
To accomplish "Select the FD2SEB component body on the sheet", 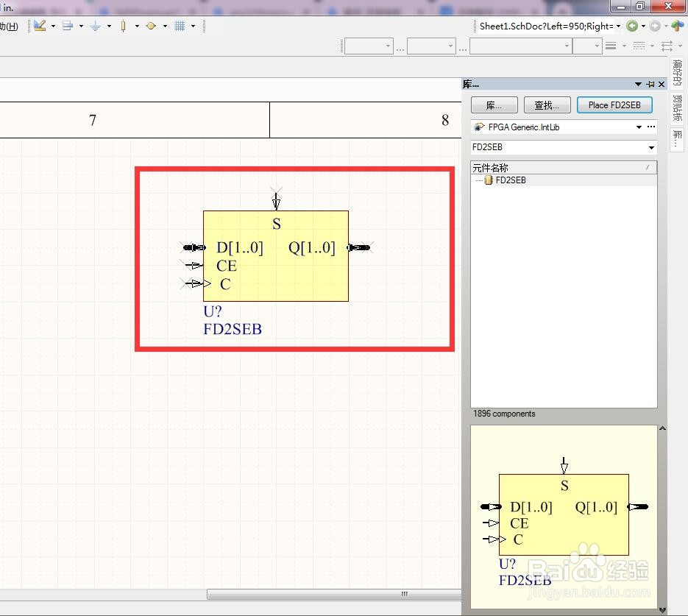I will [x=276, y=256].
